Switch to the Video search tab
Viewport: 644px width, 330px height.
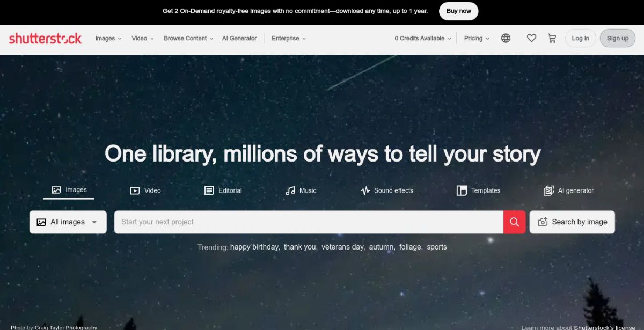click(x=145, y=190)
